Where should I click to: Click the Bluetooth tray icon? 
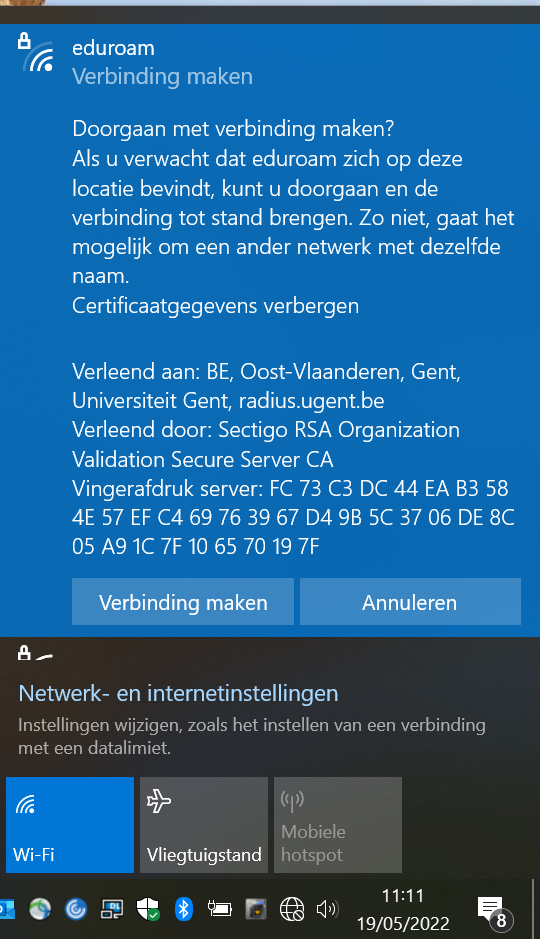coord(184,909)
